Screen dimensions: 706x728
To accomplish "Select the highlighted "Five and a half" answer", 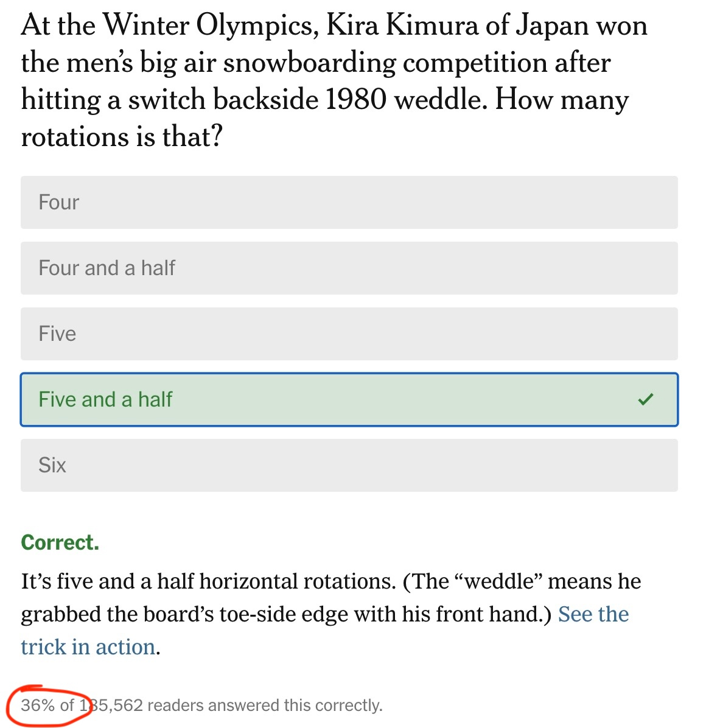I will (349, 400).
